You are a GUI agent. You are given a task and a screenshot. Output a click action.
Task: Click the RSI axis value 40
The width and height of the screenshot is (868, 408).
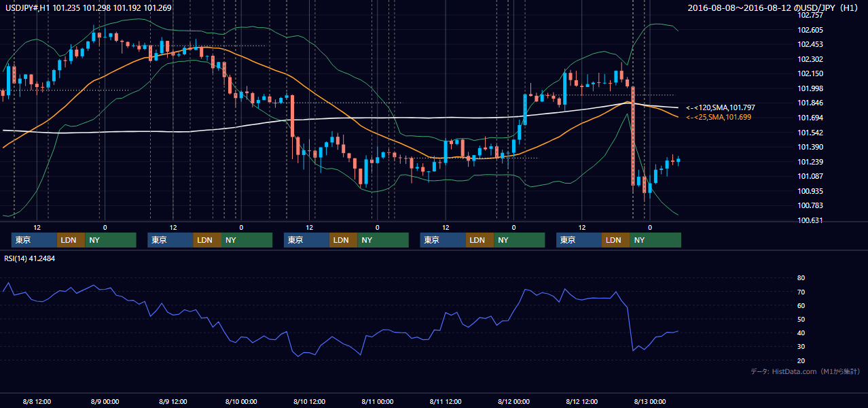pyautogui.click(x=801, y=333)
